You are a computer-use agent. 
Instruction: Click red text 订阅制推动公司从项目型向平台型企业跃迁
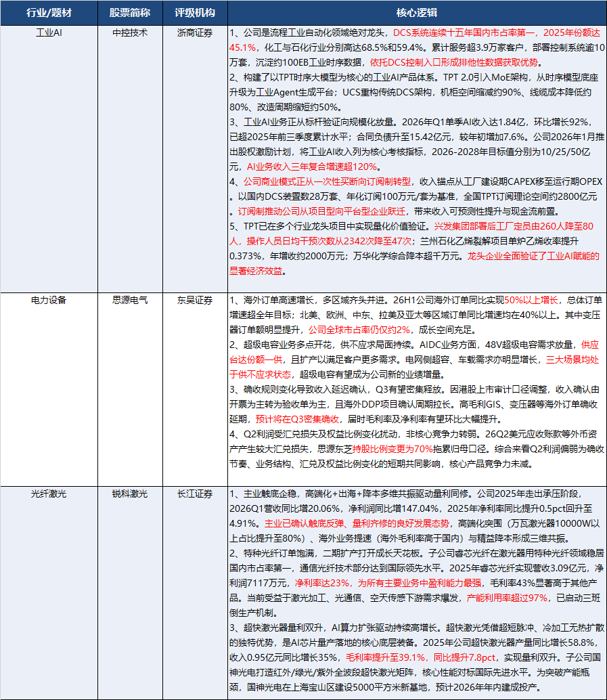click(322, 211)
